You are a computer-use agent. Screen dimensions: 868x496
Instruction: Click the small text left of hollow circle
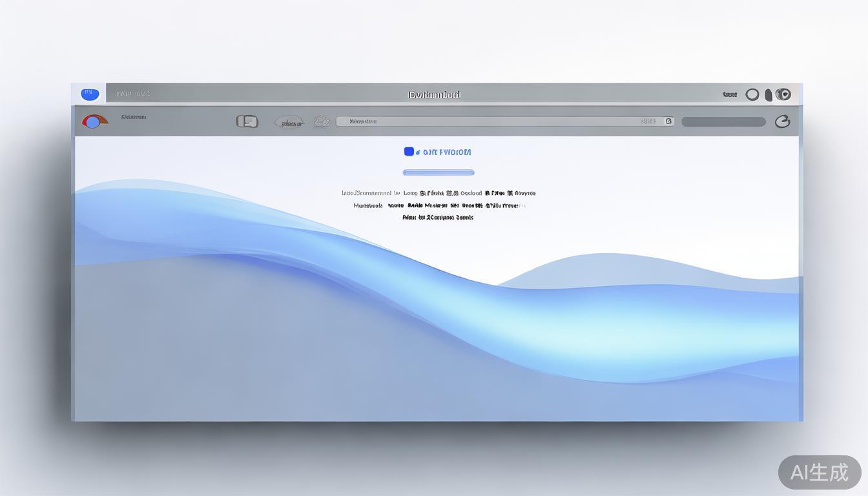click(730, 95)
